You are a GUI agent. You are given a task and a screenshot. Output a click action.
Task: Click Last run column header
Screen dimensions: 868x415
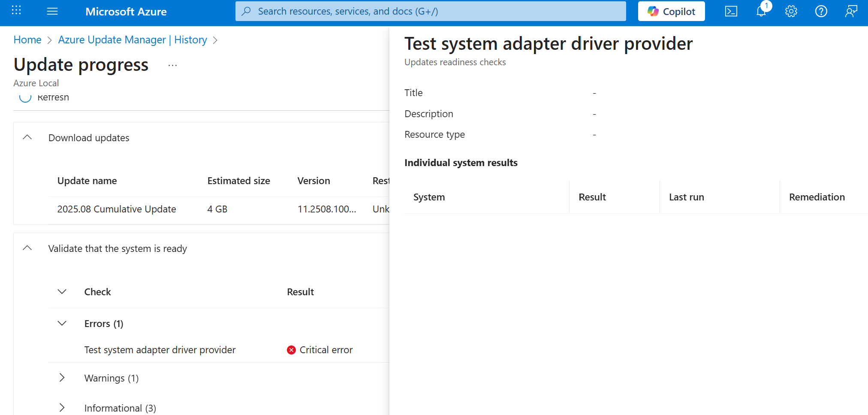687,197
